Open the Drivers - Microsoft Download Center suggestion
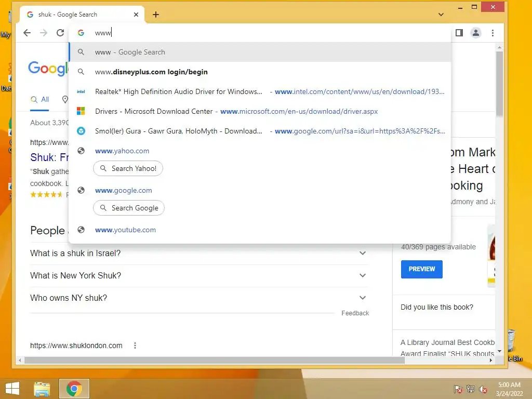 point(260,111)
